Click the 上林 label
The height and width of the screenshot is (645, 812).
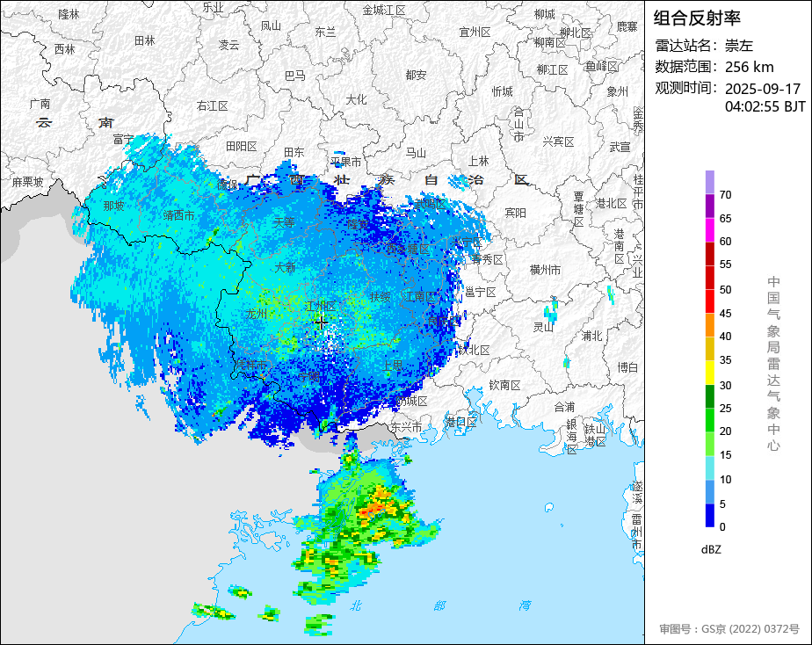click(x=478, y=161)
